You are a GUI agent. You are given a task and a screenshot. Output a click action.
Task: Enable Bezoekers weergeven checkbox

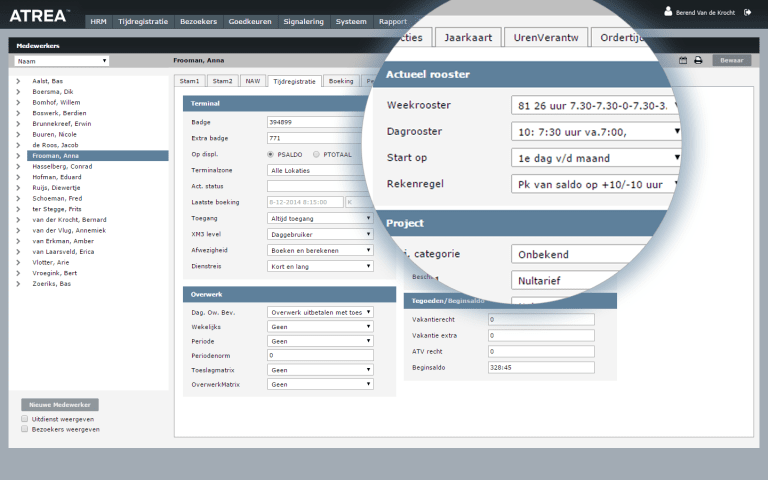24,429
